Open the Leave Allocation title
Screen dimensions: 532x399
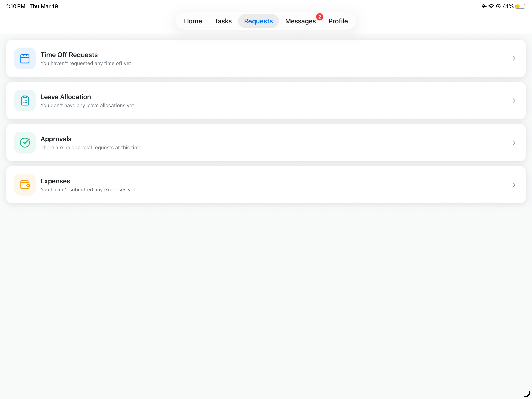[x=66, y=97]
